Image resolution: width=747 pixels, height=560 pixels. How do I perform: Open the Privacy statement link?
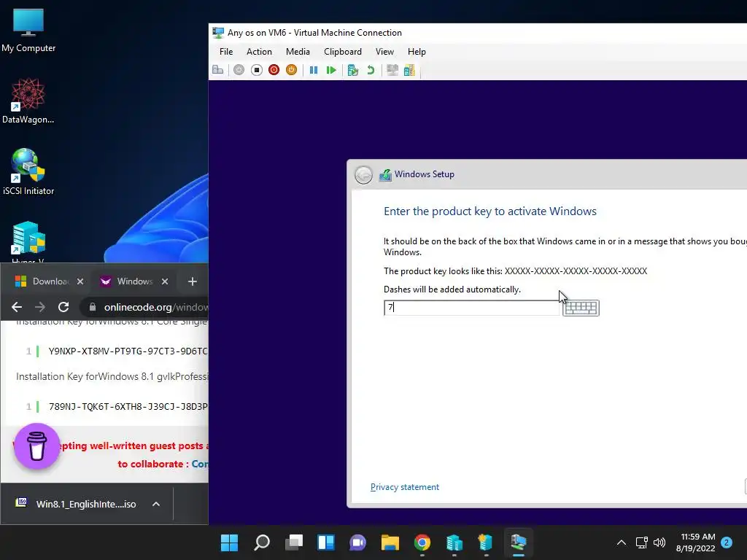[404, 486]
